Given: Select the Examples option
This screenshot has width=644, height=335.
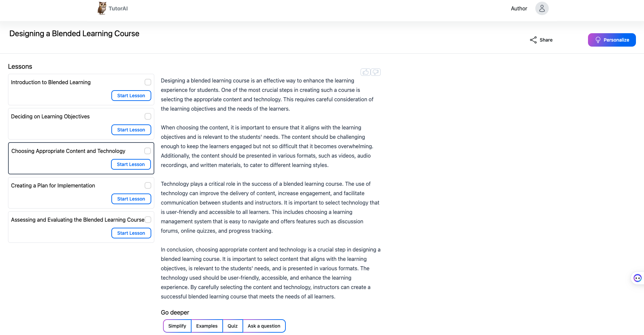Looking at the screenshot, I should click(x=207, y=326).
